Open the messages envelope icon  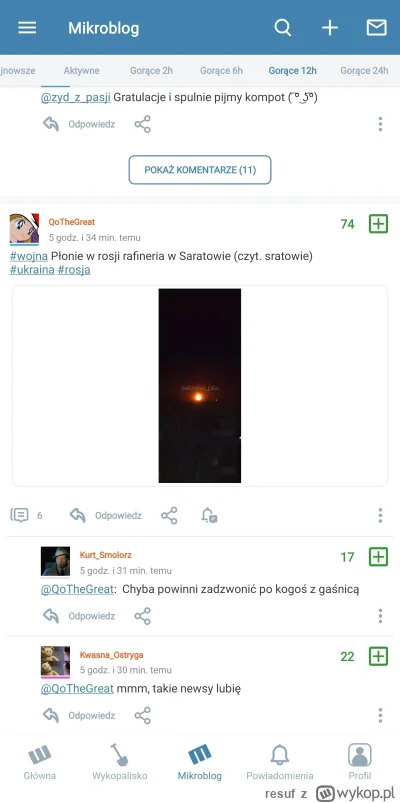[376, 28]
